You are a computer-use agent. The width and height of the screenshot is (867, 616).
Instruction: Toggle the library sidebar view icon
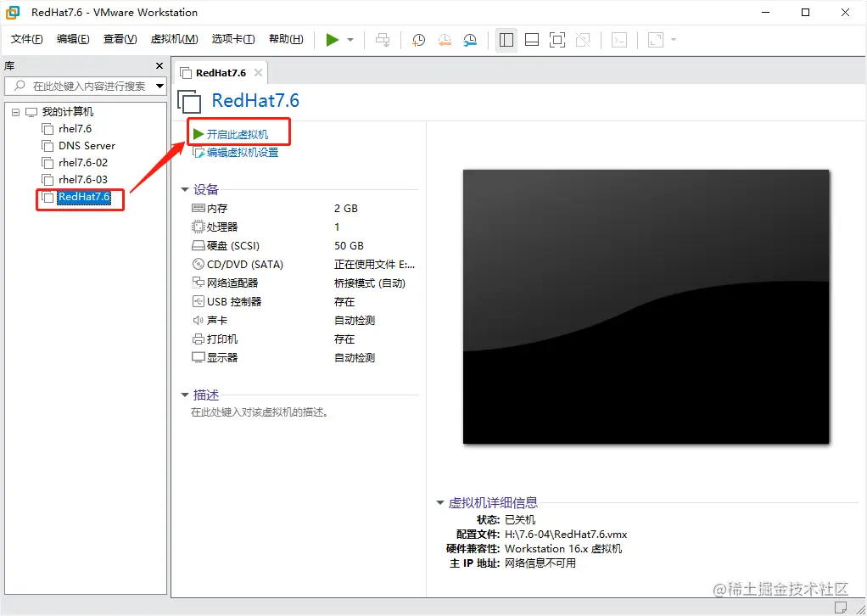506,40
